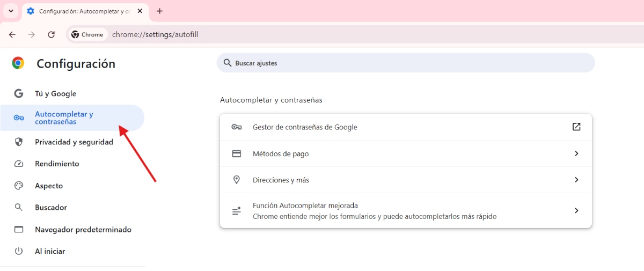Open a new tab with plus button

point(159,11)
